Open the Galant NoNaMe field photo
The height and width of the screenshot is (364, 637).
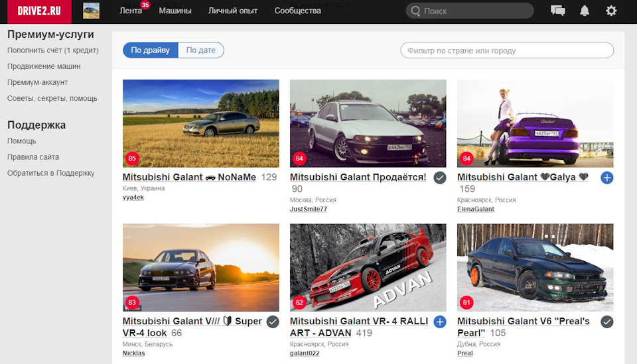[x=201, y=123]
